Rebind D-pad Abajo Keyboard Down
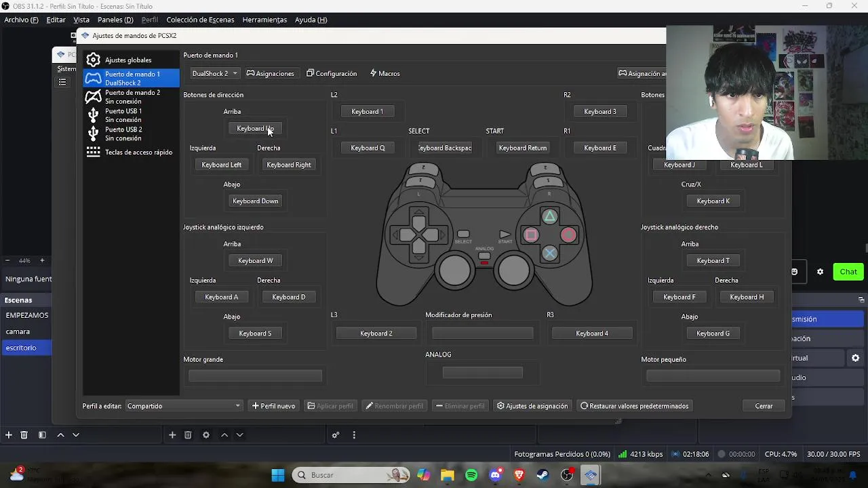 (x=255, y=201)
